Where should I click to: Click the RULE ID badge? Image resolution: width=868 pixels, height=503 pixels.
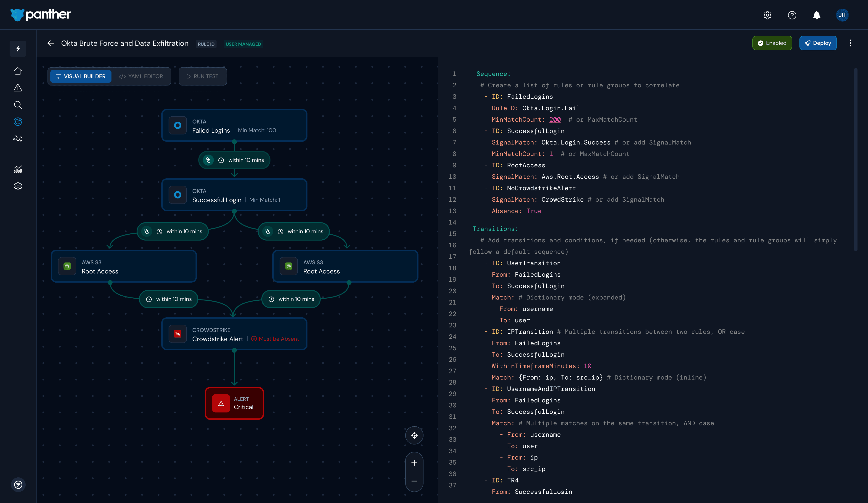pos(206,44)
